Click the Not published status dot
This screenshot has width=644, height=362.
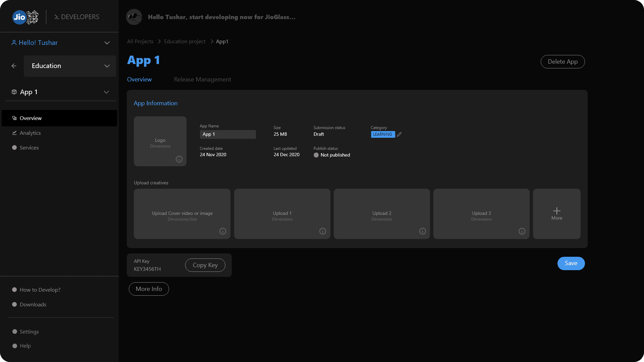pos(316,155)
